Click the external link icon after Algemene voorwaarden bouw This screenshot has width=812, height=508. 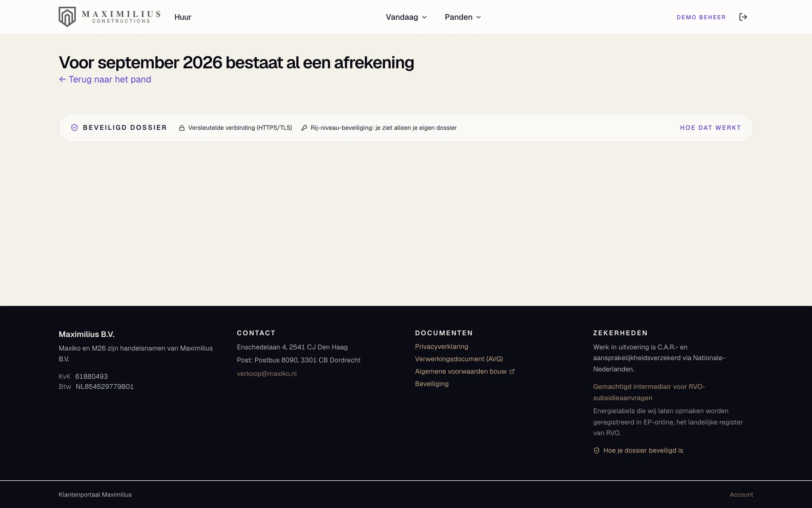[x=512, y=371]
